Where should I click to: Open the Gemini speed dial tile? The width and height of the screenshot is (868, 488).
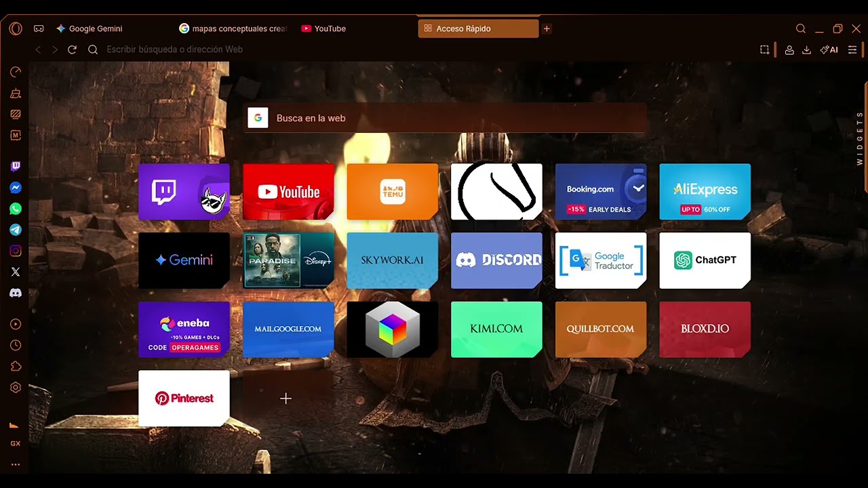click(184, 260)
